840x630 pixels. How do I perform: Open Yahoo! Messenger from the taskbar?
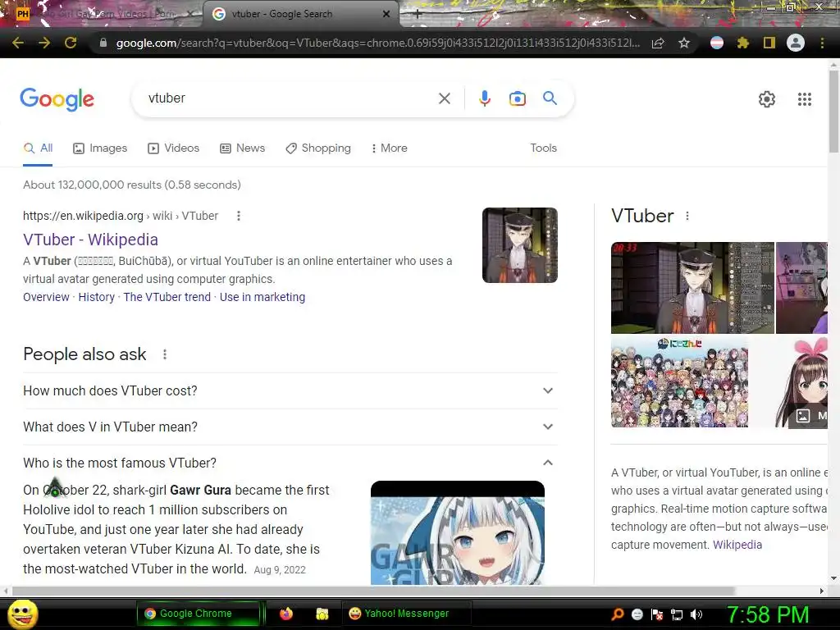406,614
